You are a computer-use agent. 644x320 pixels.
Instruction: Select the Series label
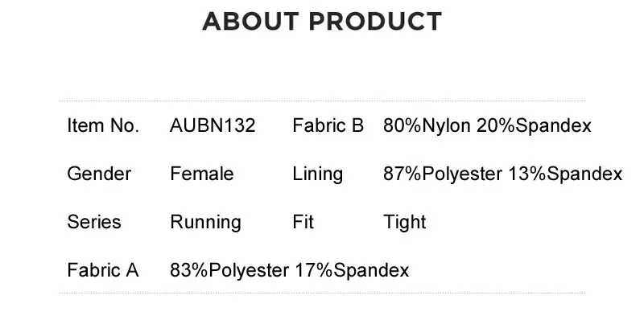click(94, 223)
